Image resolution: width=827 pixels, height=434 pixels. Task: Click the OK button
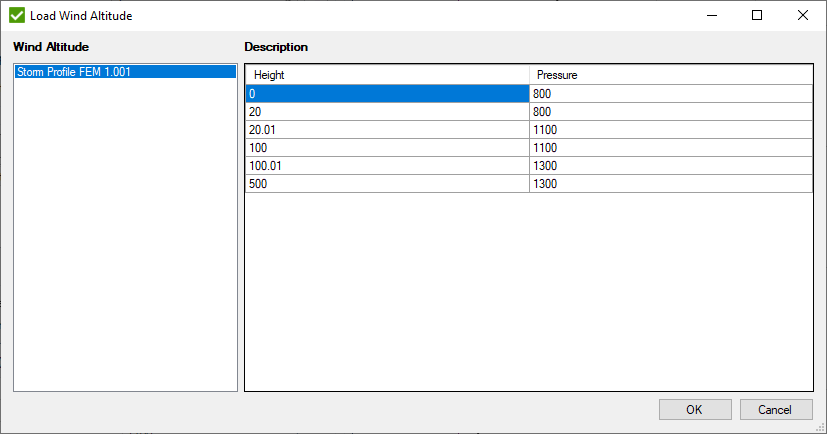tap(694, 409)
